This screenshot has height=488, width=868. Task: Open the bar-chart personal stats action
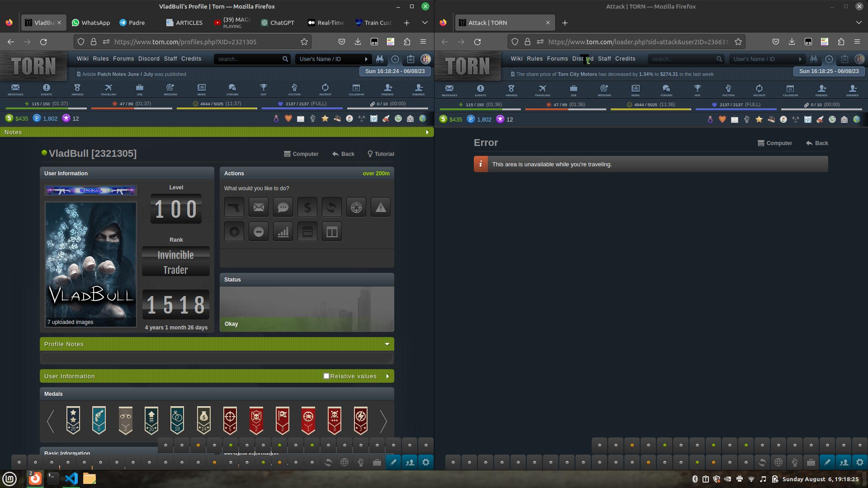click(x=283, y=232)
